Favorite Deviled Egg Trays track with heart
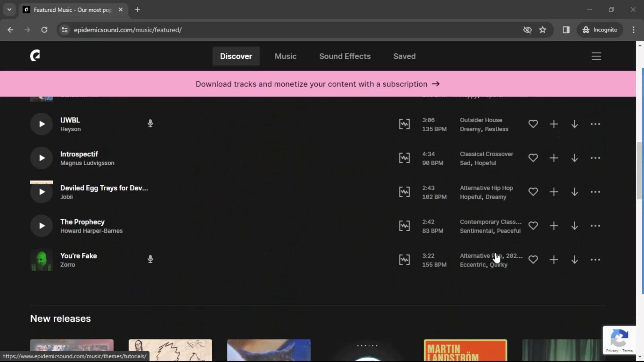Viewport: 644px width, 362px height. (x=533, y=192)
